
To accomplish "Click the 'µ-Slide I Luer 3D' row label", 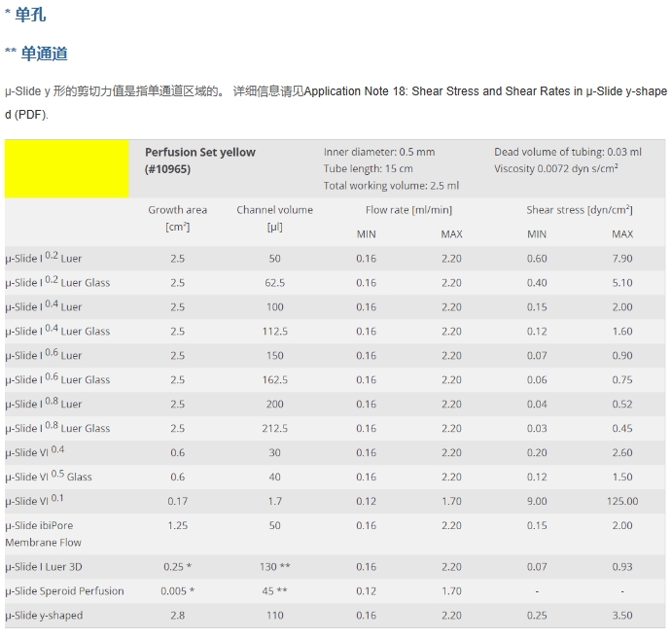I will pos(44,567).
